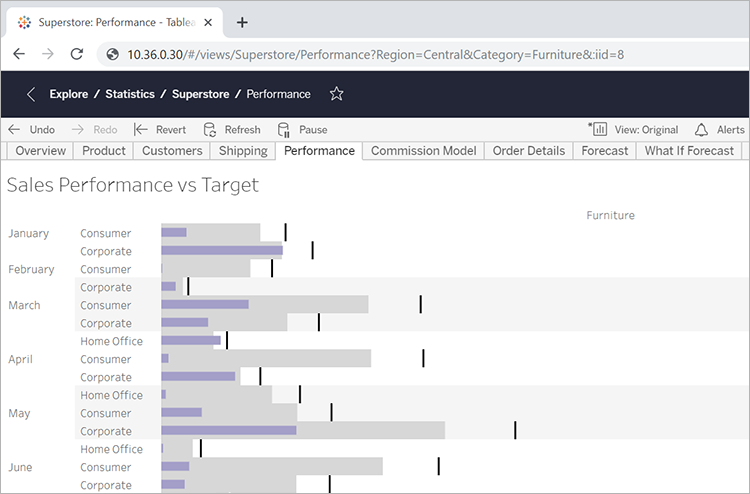Viewport: 750px width, 494px height.
Task: Click Performance in the breadcrumb
Action: (x=278, y=94)
